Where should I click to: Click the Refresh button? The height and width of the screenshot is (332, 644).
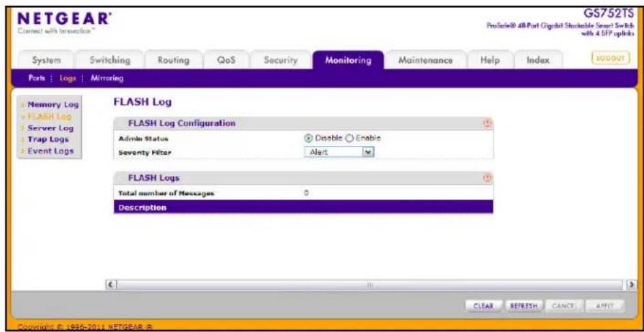point(525,306)
